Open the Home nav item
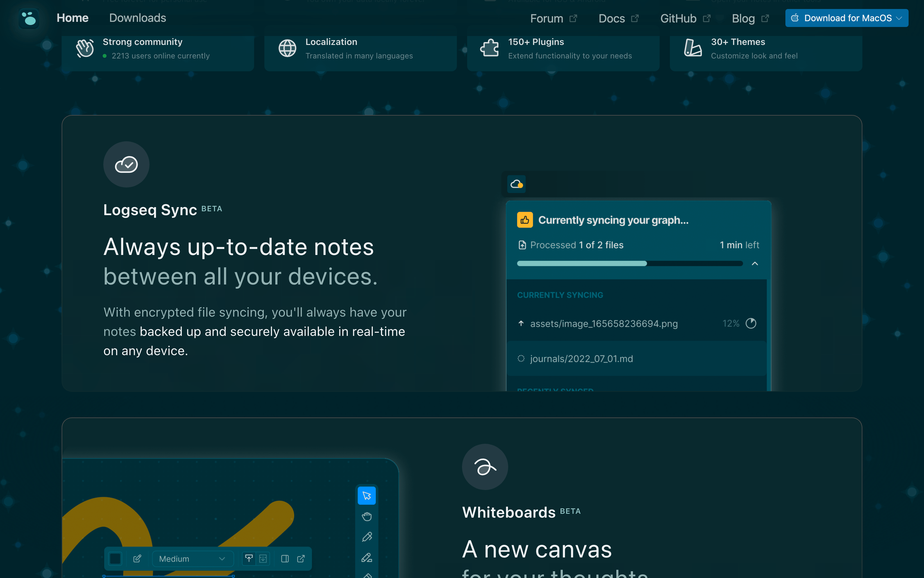 (73, 18)
